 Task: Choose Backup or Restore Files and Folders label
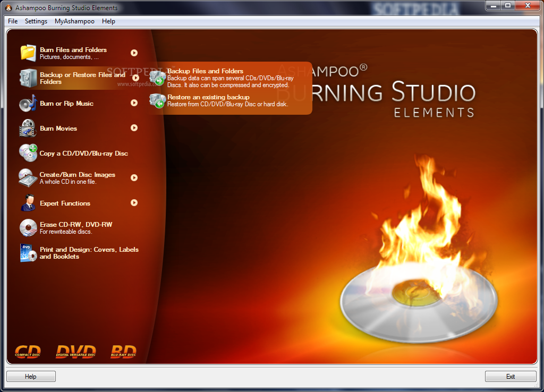pyautogui.click(x=82, y=78)
